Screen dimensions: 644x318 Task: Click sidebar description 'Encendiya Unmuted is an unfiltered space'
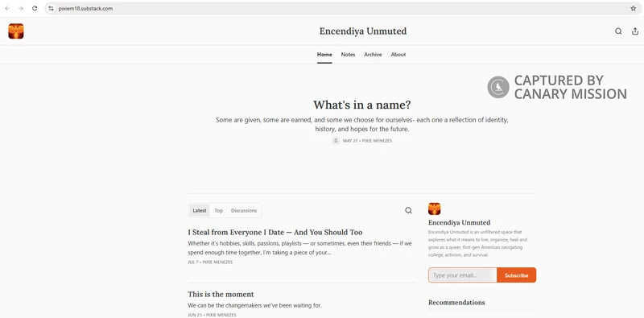tap(477, 244)
